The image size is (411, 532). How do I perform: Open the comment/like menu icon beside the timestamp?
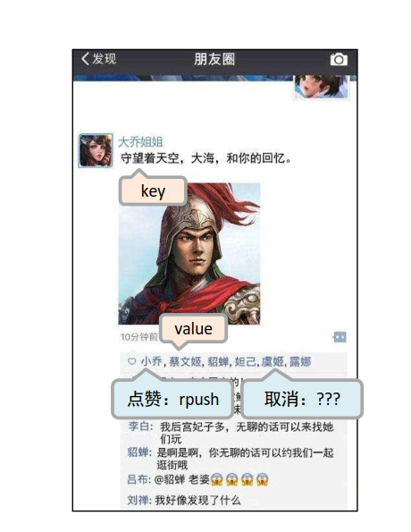point(340,337)
